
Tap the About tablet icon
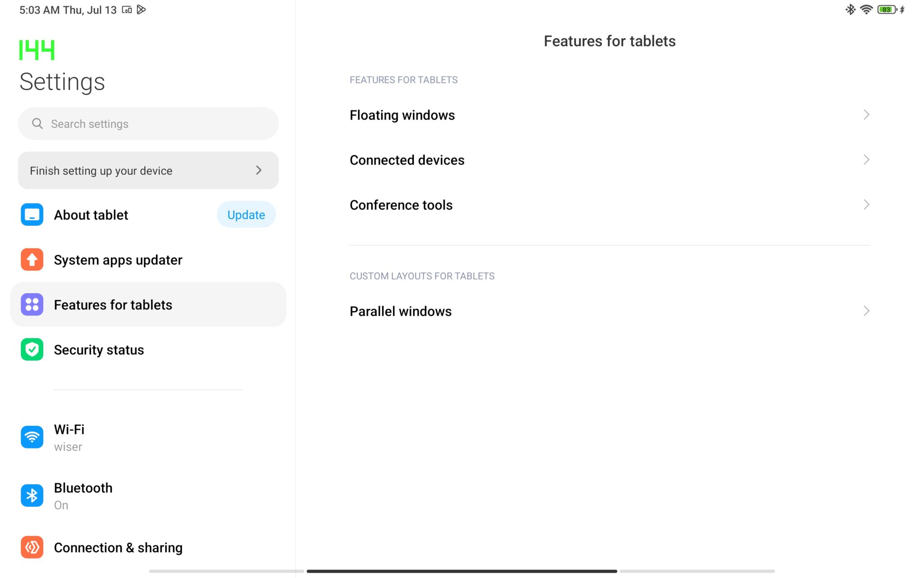point(32,214)
